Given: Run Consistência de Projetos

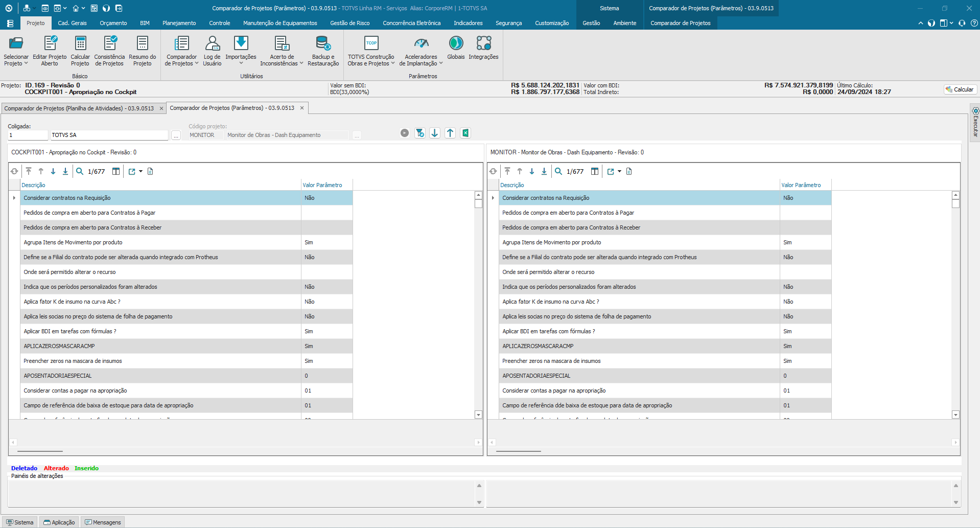Looking at the screenshot, I should click(109, 51).
